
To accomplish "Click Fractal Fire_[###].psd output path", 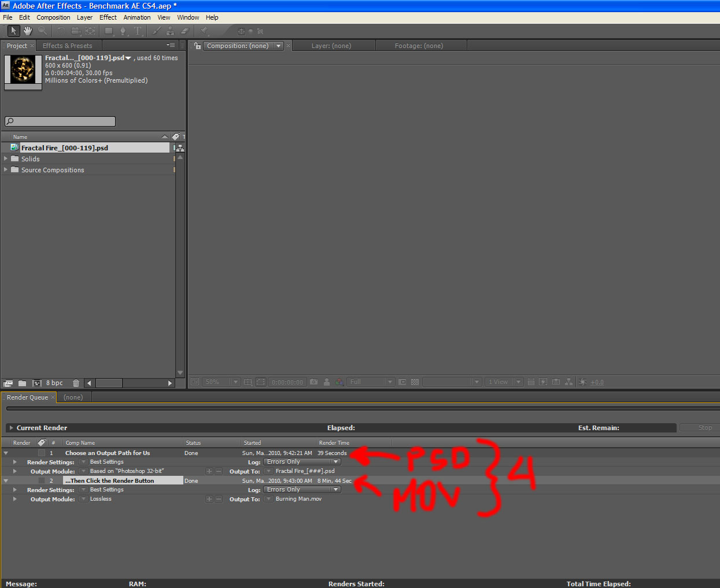I will [x=305, y=471].
